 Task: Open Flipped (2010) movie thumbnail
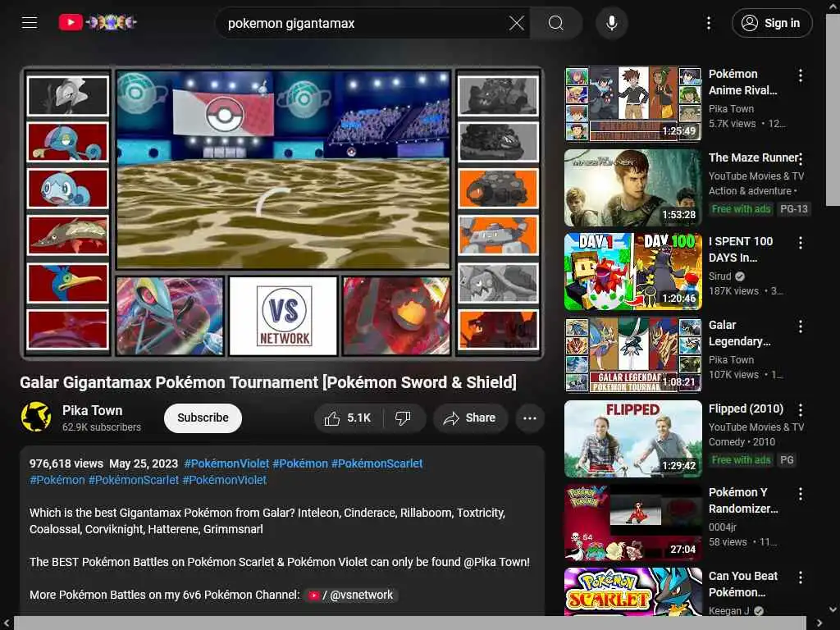pyautogui.click(x=632, y=438)
